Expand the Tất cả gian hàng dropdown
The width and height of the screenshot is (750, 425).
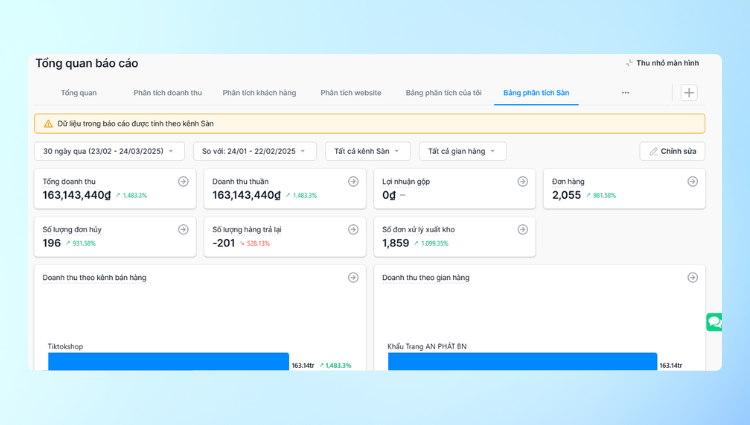[x=463, y=151]
